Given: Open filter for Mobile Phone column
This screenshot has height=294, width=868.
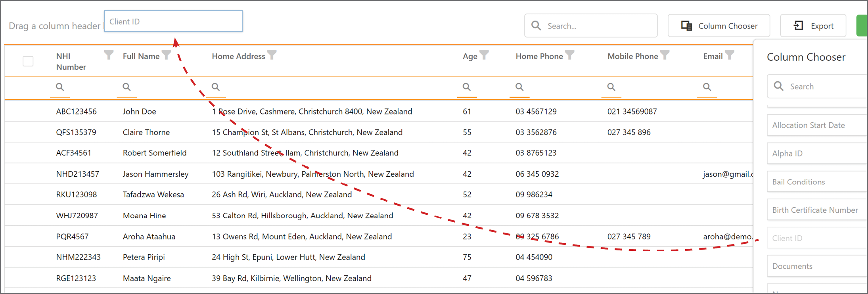Looking at the screenshot, I should click(665, 55).
